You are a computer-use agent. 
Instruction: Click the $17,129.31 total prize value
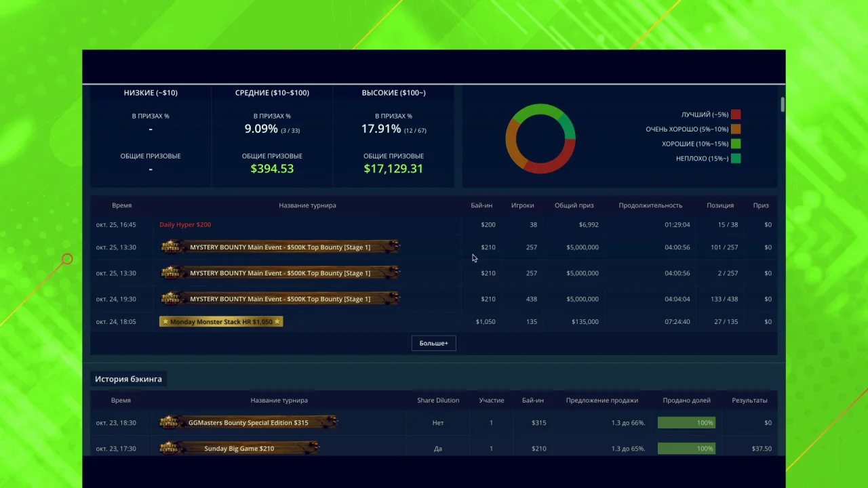point(393,168)
